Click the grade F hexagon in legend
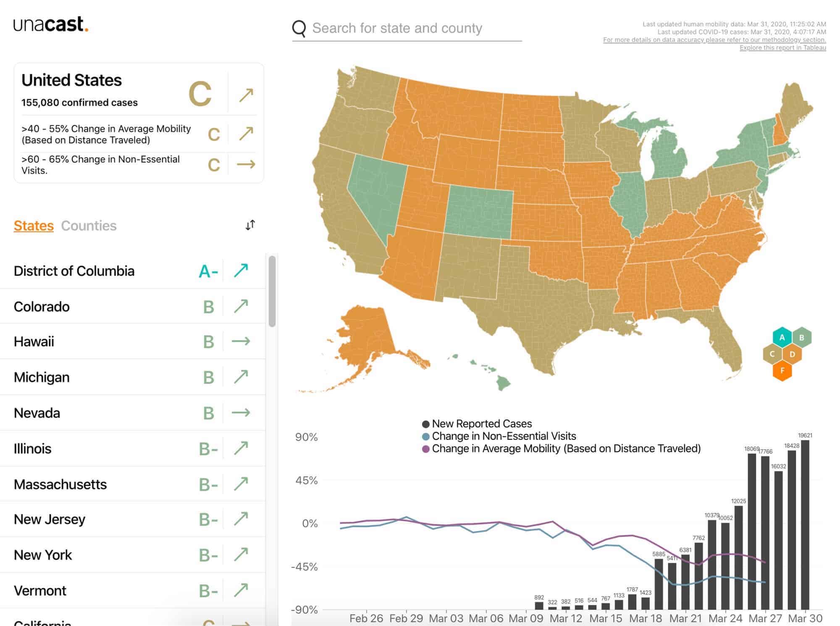Screen dimensions: 840x626 [x=782, y=371]
